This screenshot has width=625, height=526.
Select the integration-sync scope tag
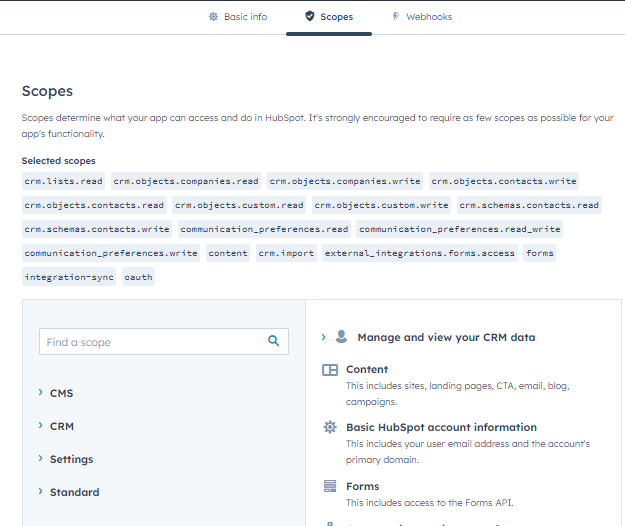pos(69,277)
